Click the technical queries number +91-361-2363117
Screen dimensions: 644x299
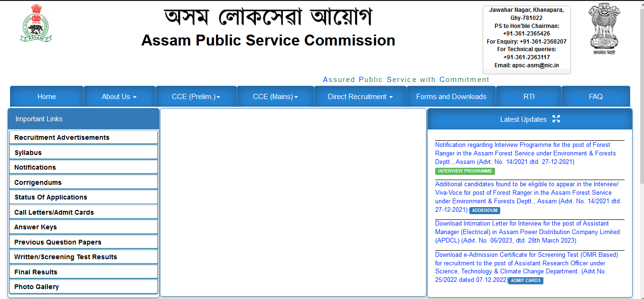527,57
